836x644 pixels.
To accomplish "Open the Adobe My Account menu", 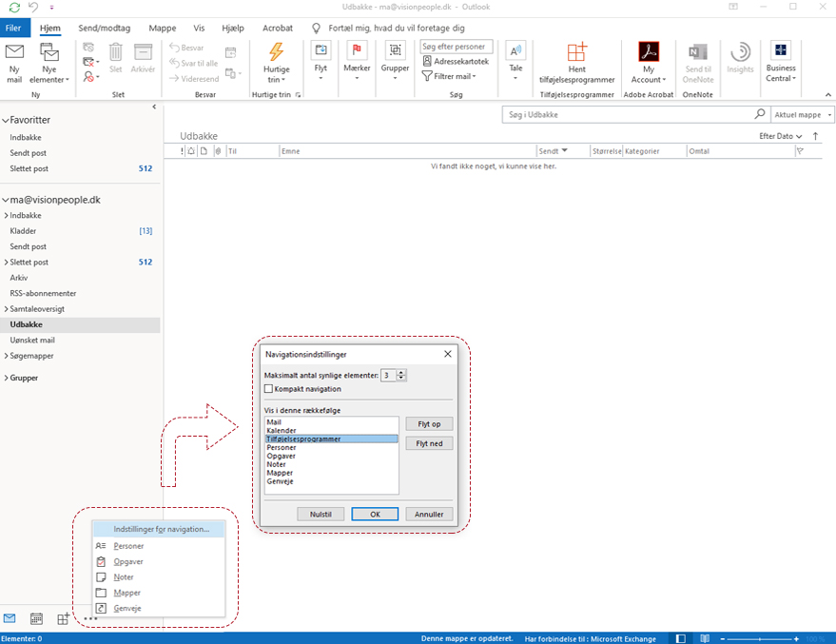I will coord(649,63).
